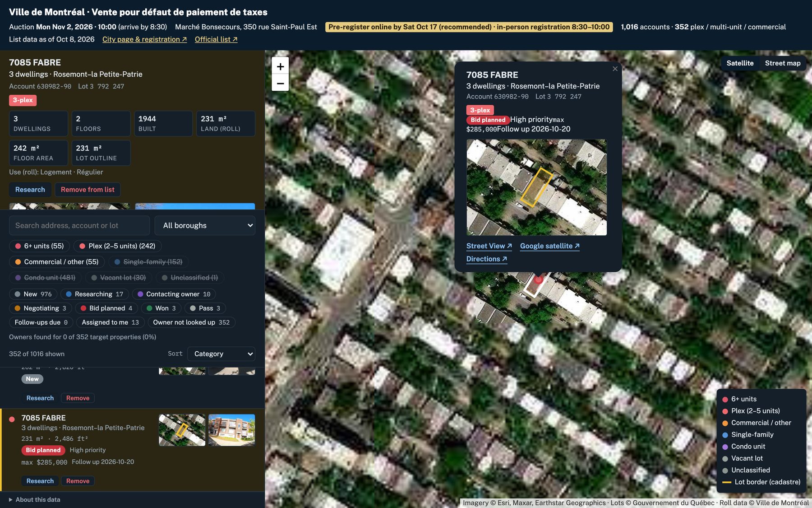Enable the Condo unit (481) filter
The height and width of the screenshot is (508, 812).
coord(45,278)
